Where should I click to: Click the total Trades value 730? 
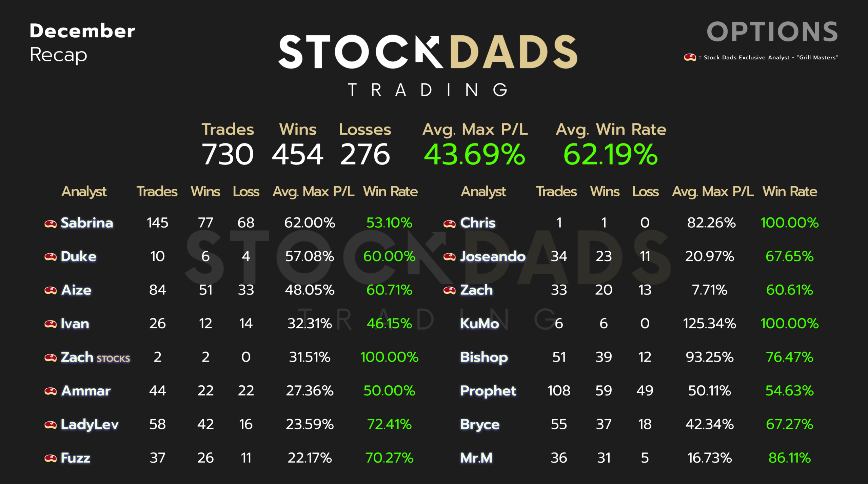coord(228,155)
